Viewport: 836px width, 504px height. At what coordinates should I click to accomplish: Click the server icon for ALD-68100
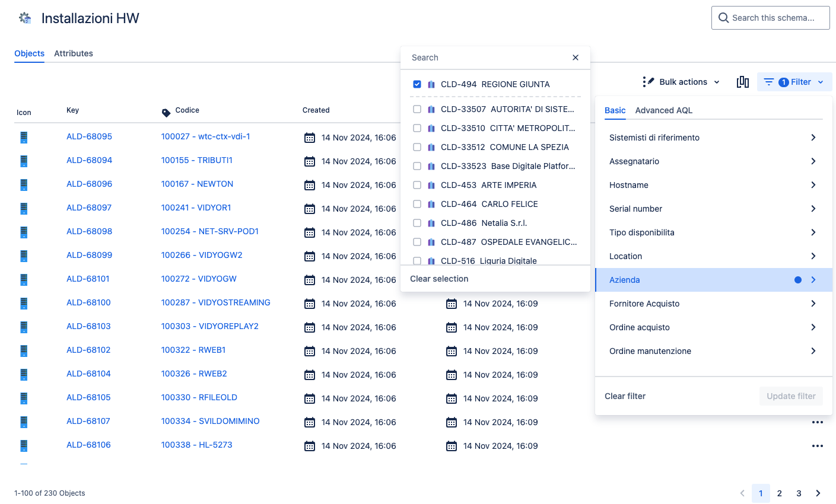pyautogui.click(x=24, y=304)
